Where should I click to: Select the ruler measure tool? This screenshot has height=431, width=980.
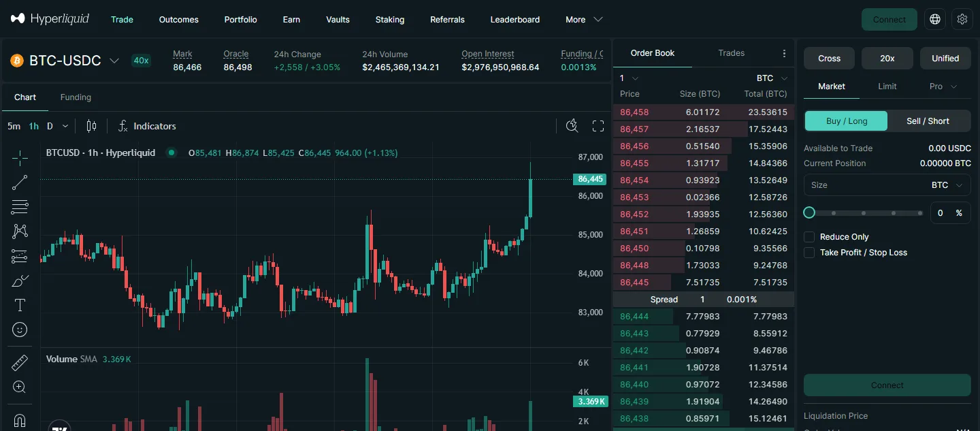(20, 363)
